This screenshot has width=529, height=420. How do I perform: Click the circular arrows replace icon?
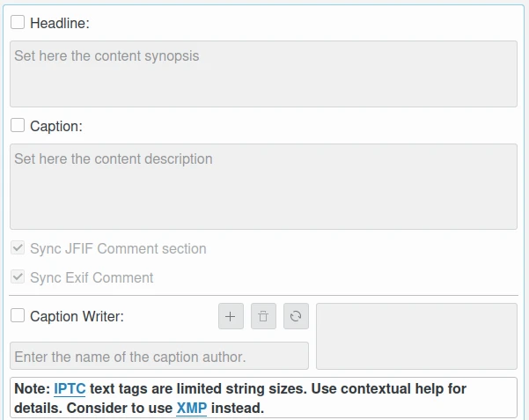pos(296,316)
